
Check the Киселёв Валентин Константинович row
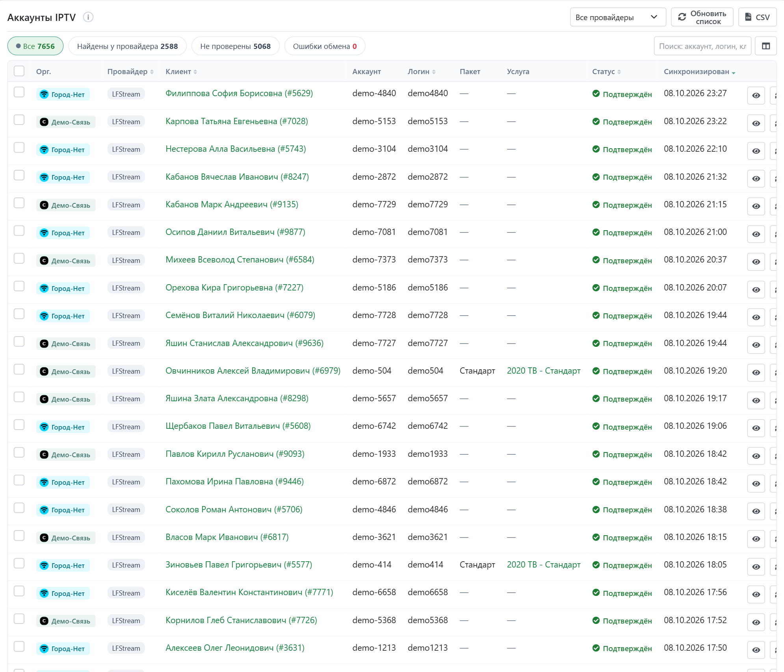point(19,591)
